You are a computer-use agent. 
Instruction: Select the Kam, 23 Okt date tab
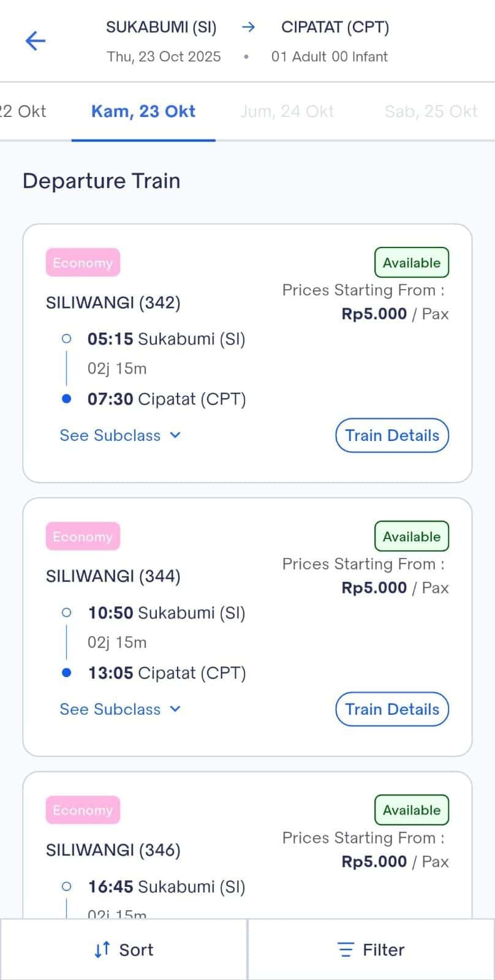point(143,111)
